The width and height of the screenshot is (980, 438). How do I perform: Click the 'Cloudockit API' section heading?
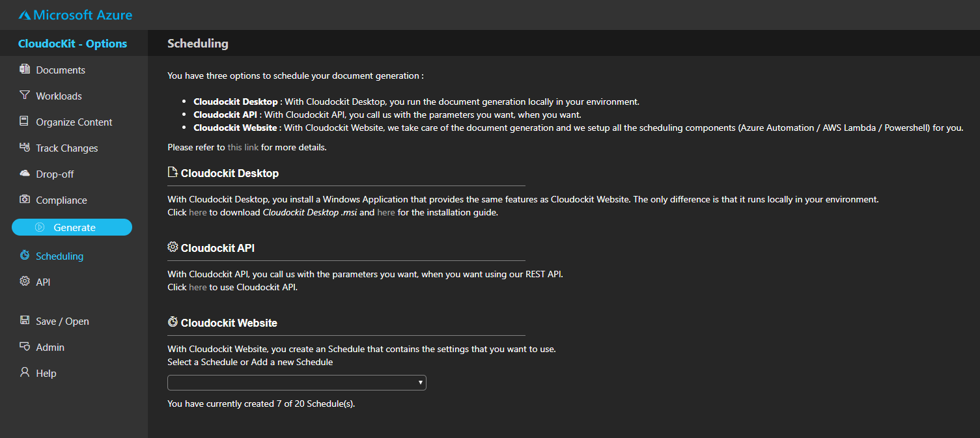pos(217,248)
